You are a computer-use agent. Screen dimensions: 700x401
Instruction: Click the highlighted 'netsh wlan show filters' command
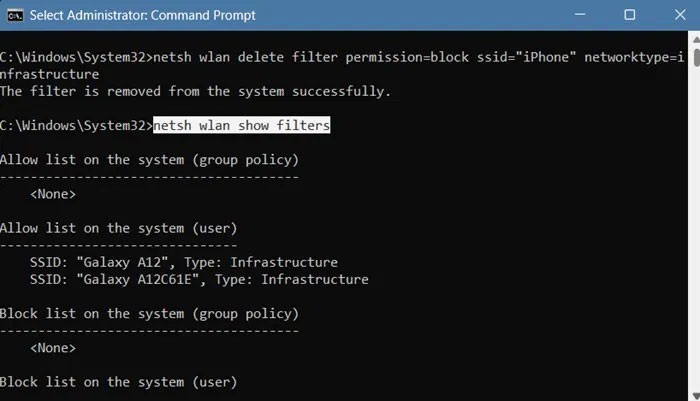click(x=241, y=126)
